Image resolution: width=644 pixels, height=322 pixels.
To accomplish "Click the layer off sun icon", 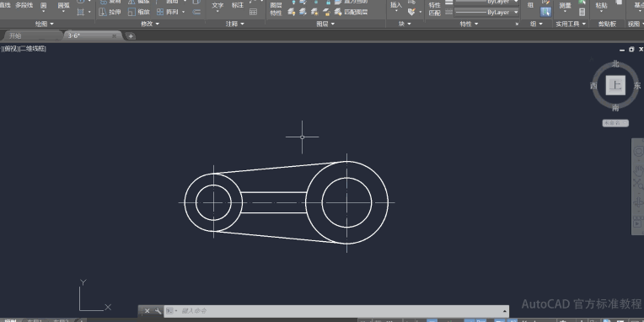I will point(314,13).
